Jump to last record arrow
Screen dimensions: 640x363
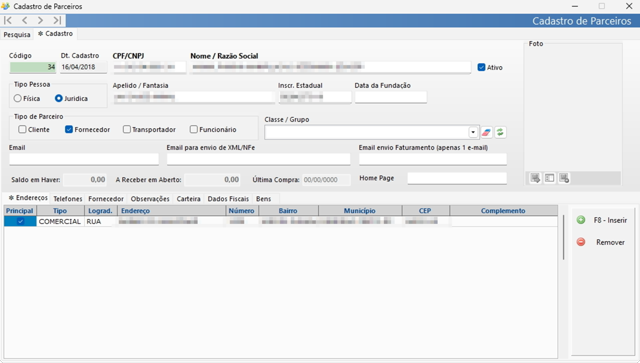(57, 20)
